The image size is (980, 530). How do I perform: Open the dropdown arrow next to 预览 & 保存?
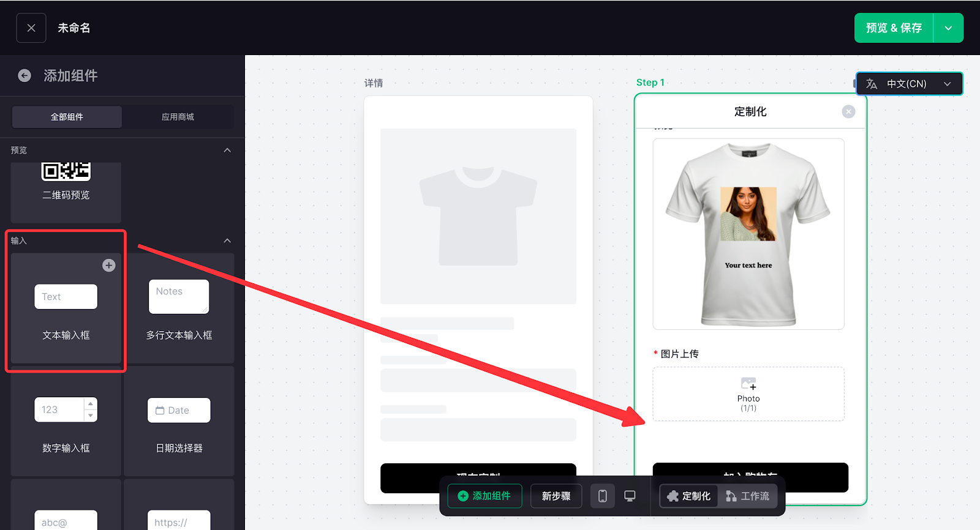tap(948, 28)
